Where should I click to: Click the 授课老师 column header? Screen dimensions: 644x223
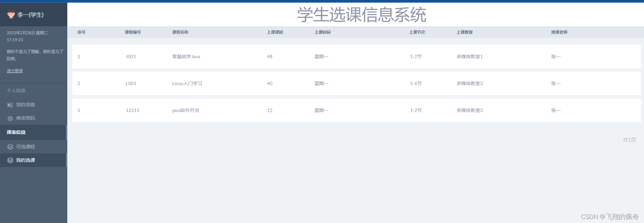pyautogui.click(x=559, y=32)
